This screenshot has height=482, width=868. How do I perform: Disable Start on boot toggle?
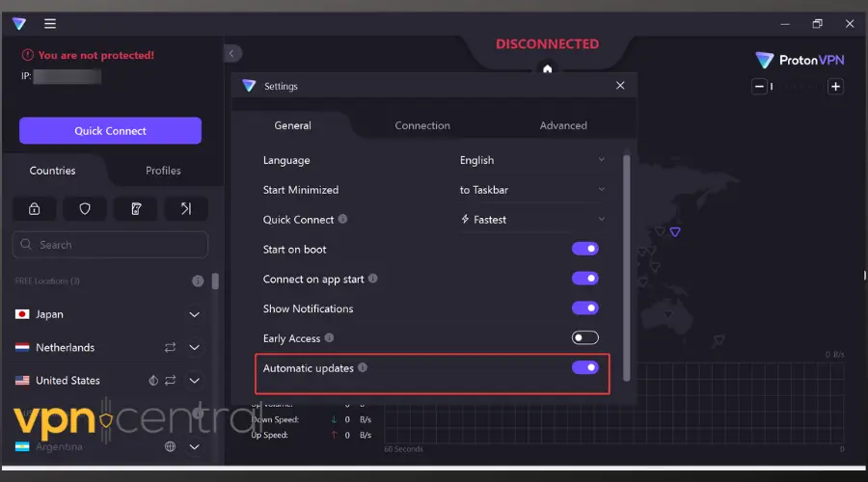click(x=585, y=249)
